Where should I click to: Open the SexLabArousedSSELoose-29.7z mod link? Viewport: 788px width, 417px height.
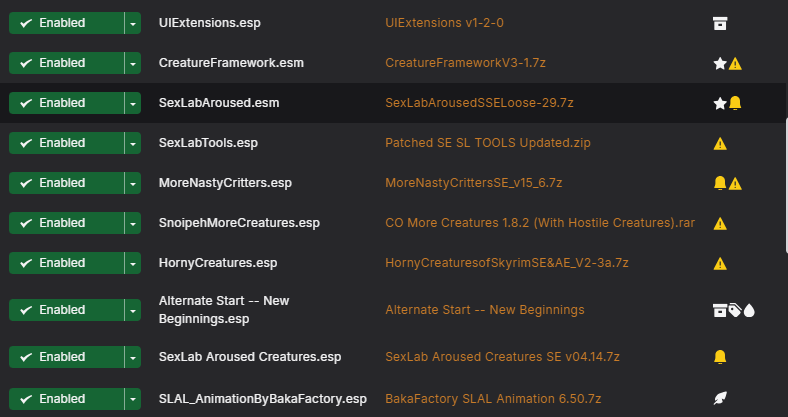(479, 103)
